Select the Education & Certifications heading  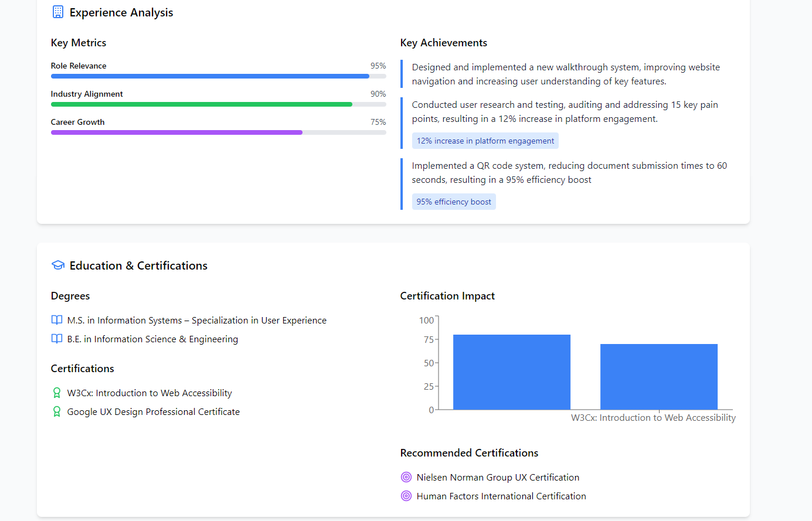click(x=138, y=265)
